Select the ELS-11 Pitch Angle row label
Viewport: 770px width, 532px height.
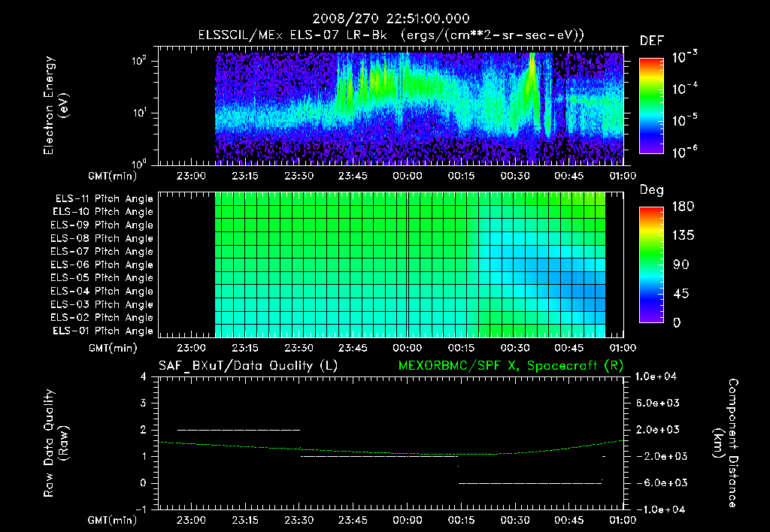pos(104,199)
